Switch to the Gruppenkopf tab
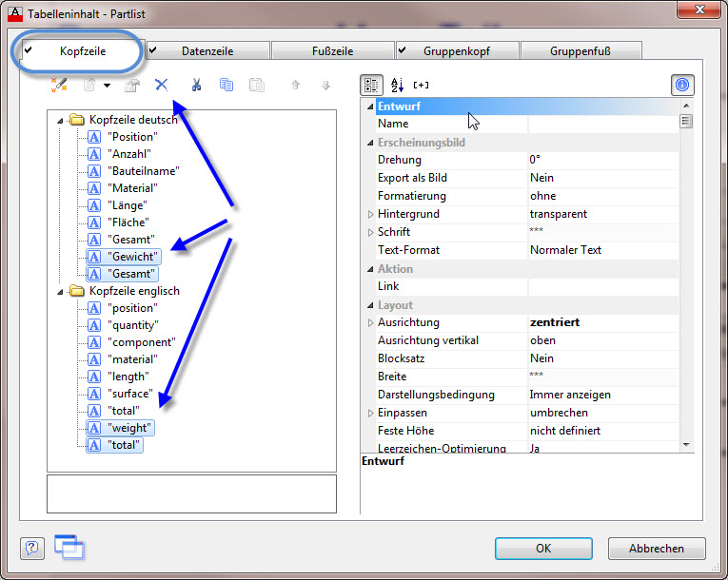This screenshot has height=580, width=728. (x=458, y=50)
